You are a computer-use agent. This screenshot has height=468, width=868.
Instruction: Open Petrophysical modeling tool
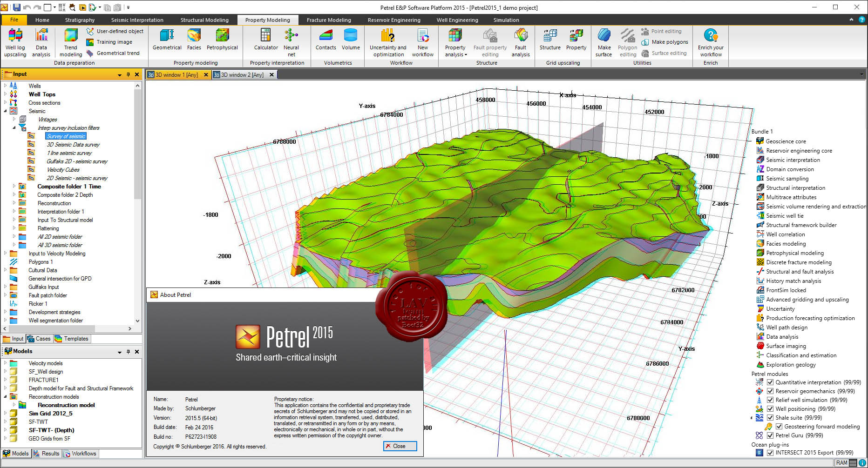click(x=222, y=40)
